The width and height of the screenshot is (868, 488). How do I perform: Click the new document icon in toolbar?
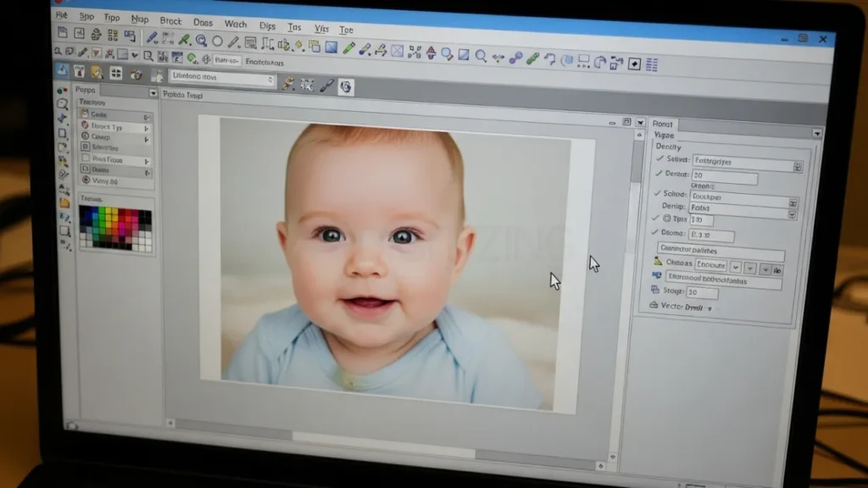(62, 33)
